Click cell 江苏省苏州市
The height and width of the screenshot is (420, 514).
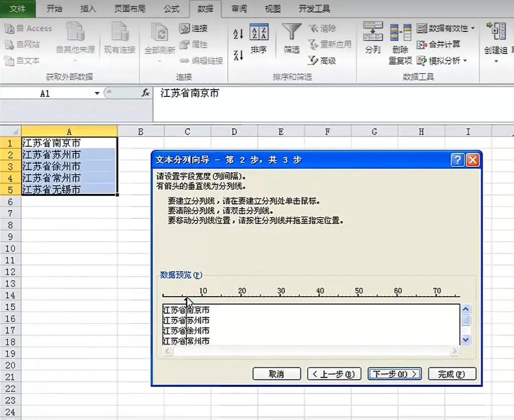point(69,154)
